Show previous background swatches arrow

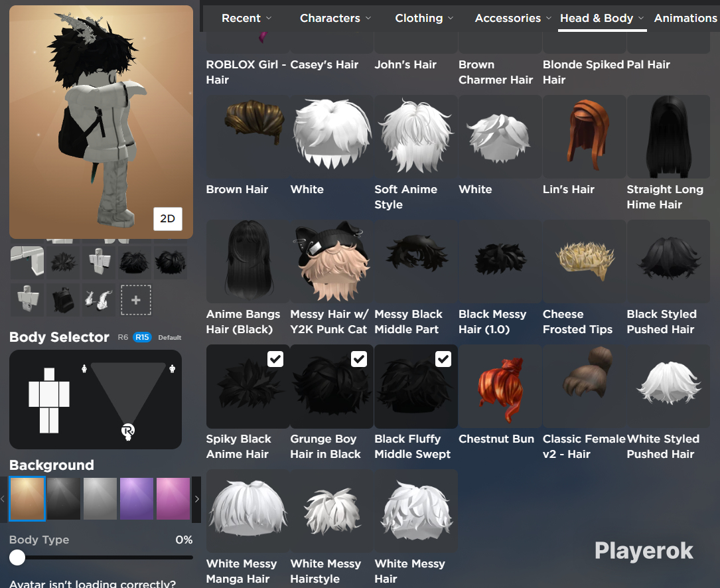[3, 499]
